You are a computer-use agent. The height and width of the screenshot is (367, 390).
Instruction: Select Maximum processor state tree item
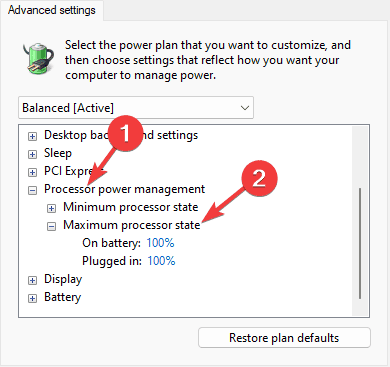point(132,225)
